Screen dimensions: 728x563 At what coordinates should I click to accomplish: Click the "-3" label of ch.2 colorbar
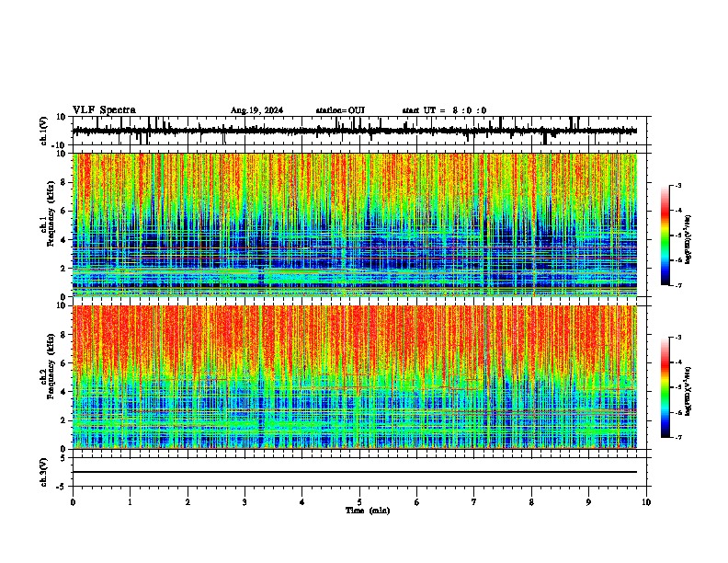677,338
